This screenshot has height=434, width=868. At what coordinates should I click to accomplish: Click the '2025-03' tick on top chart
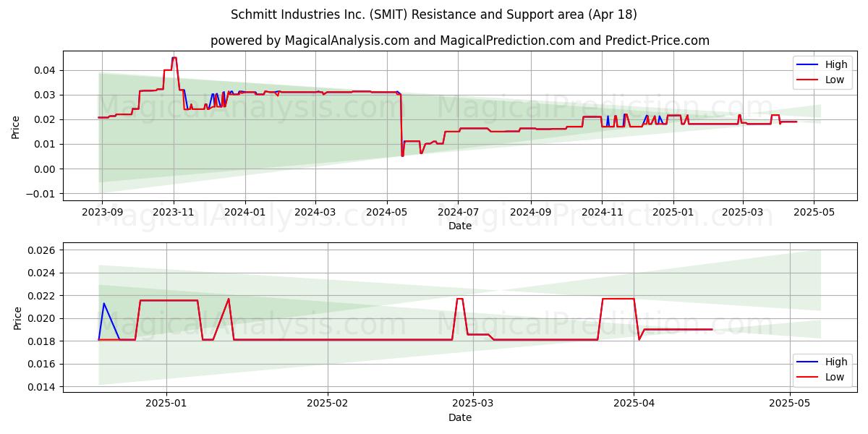(x=742, y=213)
